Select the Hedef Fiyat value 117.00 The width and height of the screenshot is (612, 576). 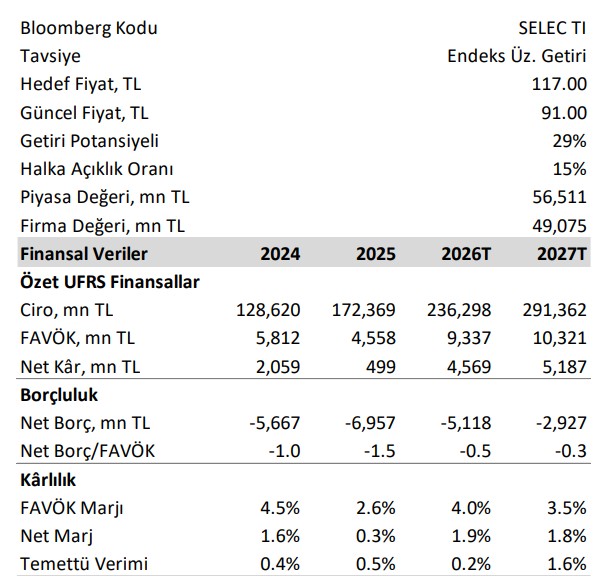(560, 85)
